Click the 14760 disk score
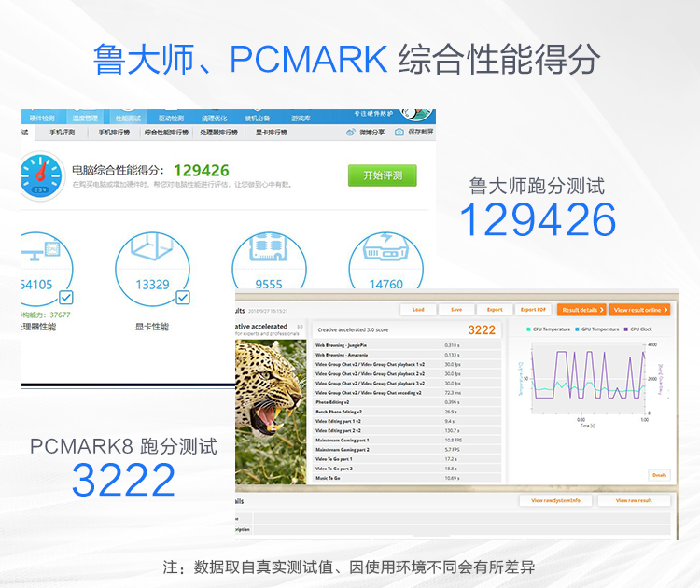The image size is (700, 588). coord(386,284)
